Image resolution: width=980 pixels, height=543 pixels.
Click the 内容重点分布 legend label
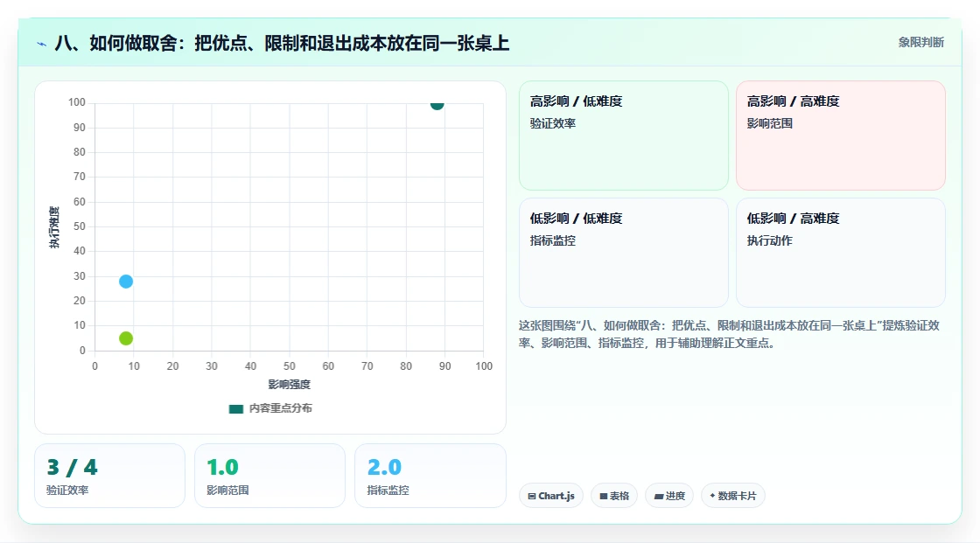pos(281,408)
